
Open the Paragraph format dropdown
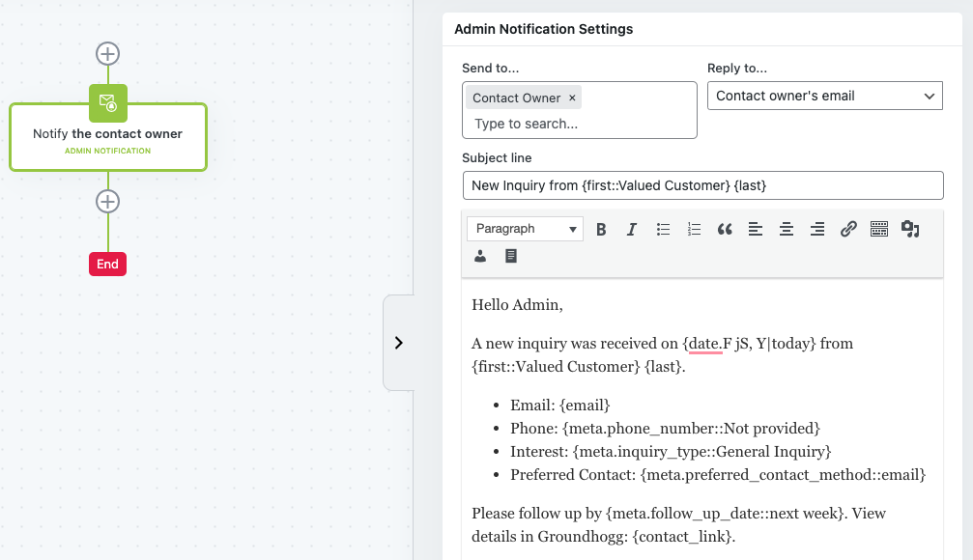coord(525,229)
